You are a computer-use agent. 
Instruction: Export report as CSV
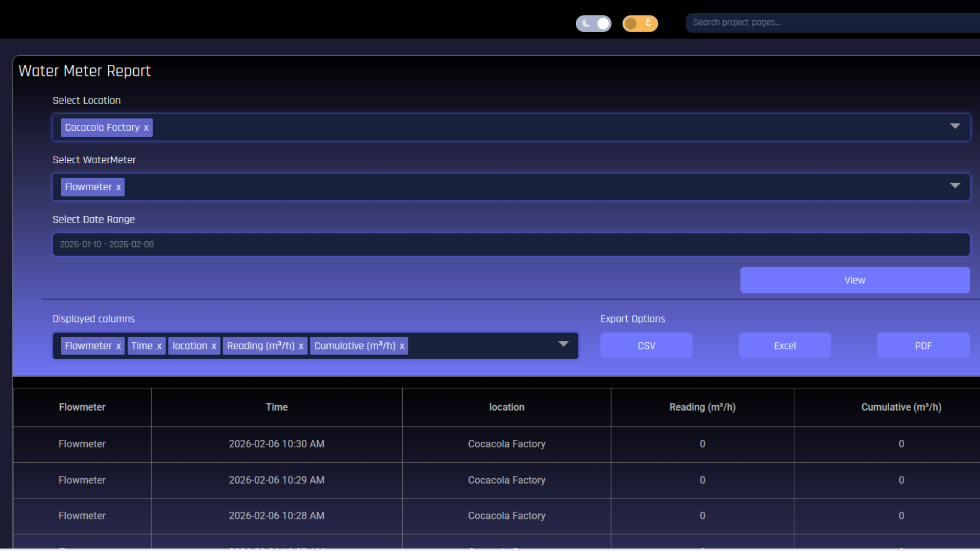tap(646, 346)
